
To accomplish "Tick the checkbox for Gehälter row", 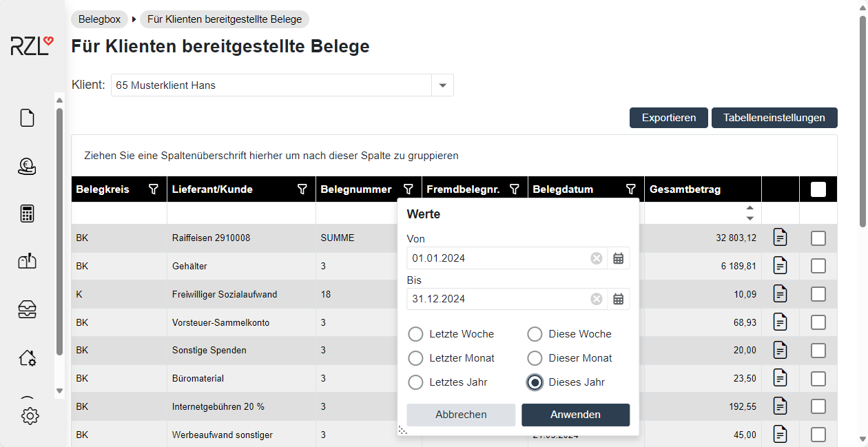I will pos(818,266).
